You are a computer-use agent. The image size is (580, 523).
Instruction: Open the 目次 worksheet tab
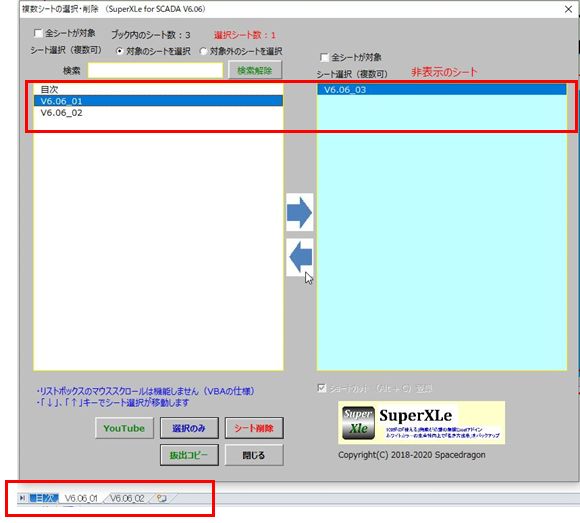click(x=44, y=498)
